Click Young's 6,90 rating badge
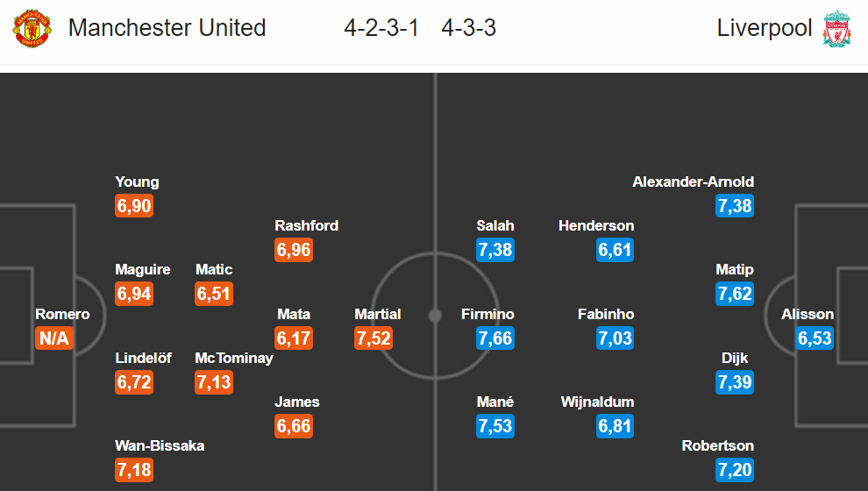This screenshot has width=868, height=491. (x=134, y=206)
